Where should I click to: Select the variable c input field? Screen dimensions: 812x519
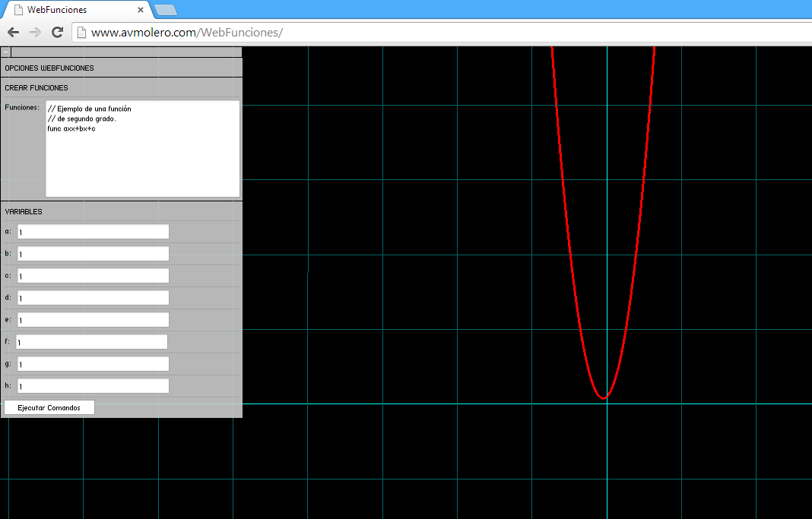pyautogui.click(x=93, y=276)
